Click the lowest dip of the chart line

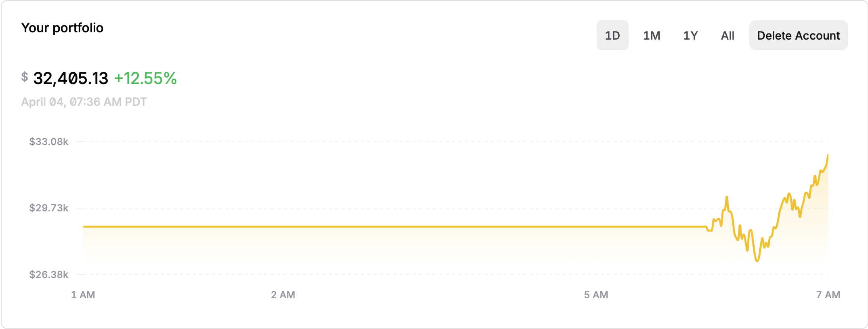(757, 261)
